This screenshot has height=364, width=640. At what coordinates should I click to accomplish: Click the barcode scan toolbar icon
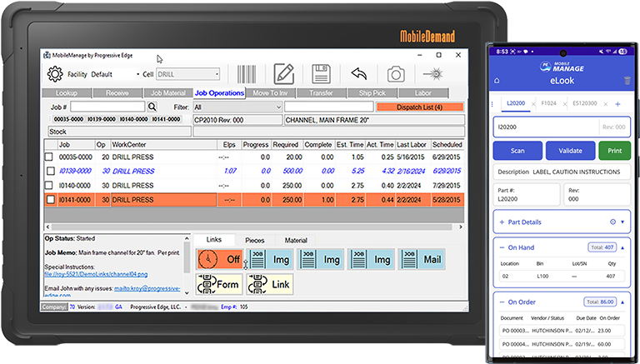coord(247,75)
